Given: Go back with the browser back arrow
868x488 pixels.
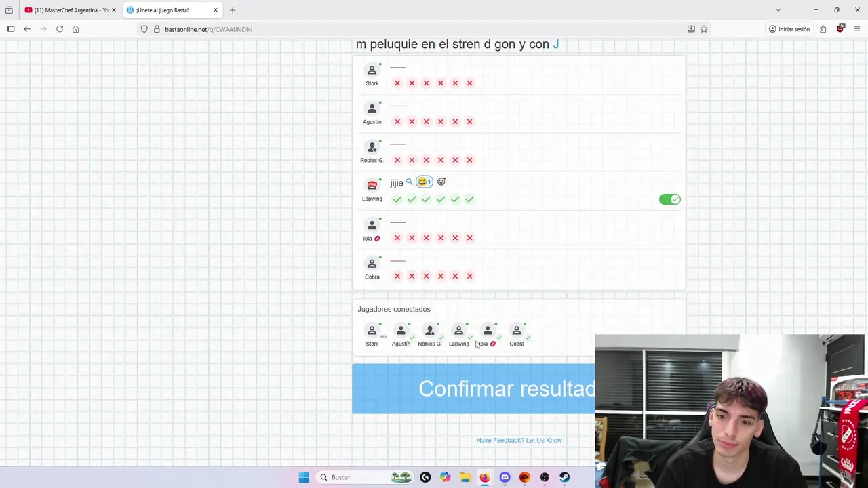Looking at the screenshot, I should (27, 29).
